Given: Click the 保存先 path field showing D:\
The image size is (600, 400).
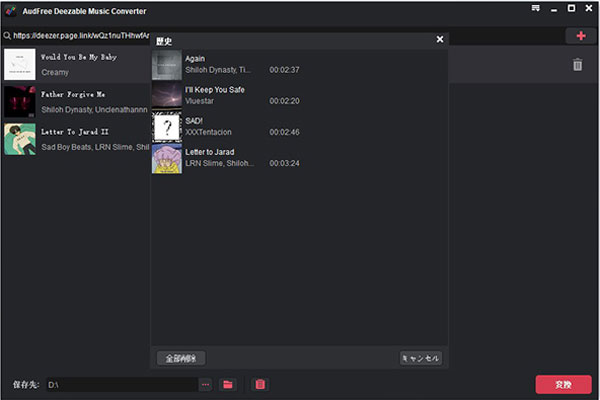Looking at the screenshot, I should coord(122,384).
